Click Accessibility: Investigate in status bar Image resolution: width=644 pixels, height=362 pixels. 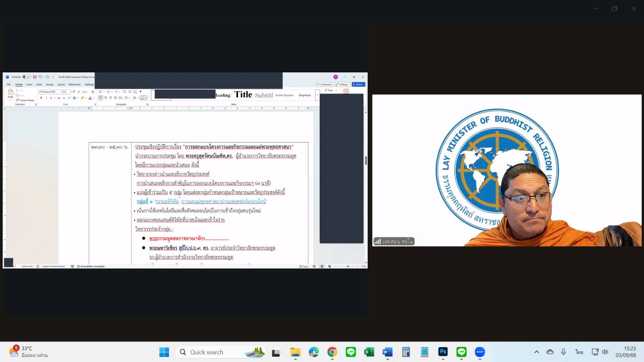coord(91,266)
